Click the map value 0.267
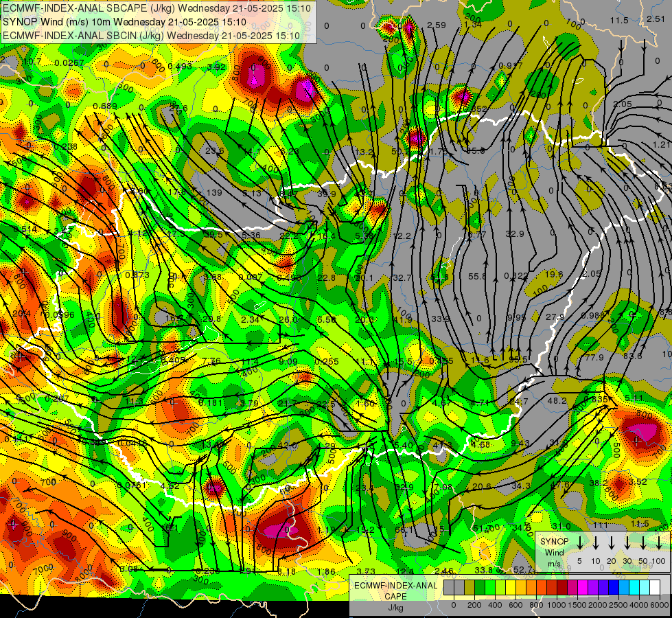Image resolution: width=672 pixels, height=618 pixels. click(56, 399)
